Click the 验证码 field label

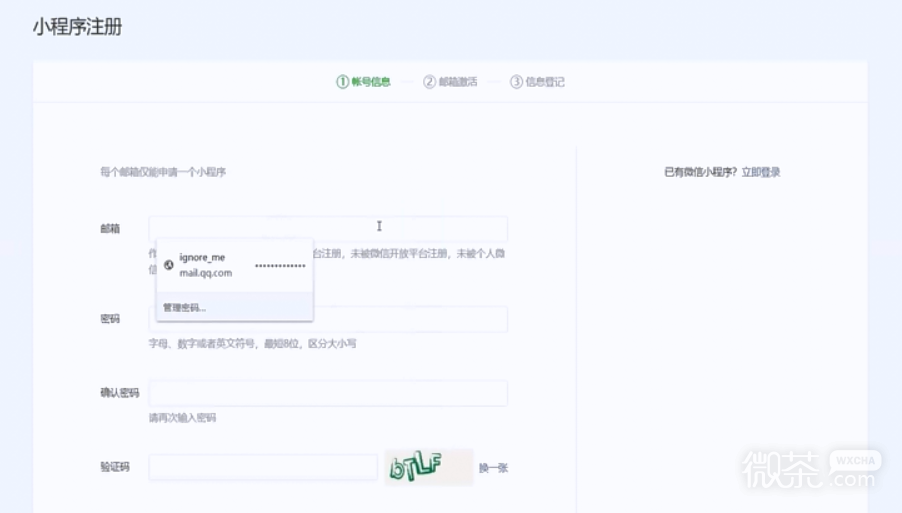coord(115,467)
